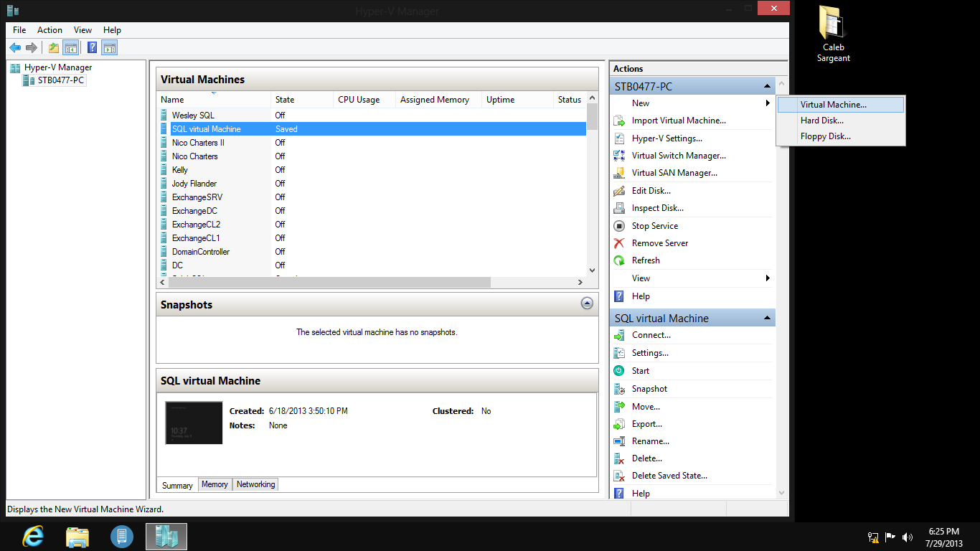Select the Nico Charters II virtual machine
Screen dimensions: 980x551
pos(372,143)
